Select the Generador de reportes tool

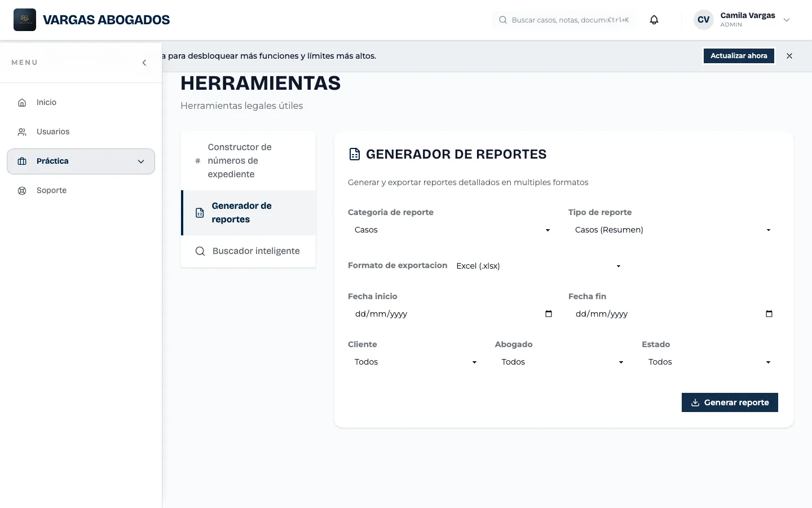pos(248,213)
